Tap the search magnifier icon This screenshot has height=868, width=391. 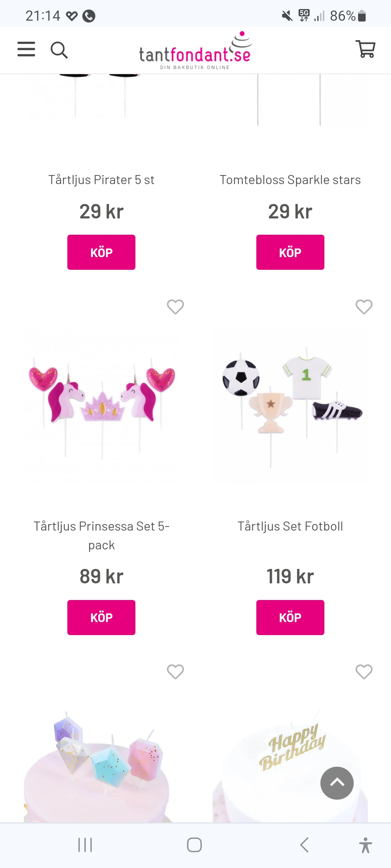coord(59,50)
